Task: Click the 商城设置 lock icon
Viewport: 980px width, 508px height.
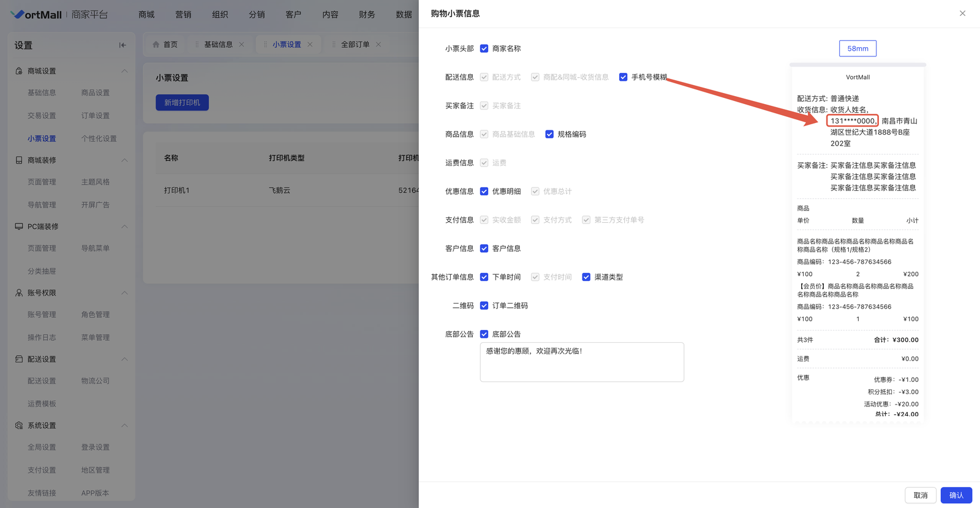Action: (x=19, y=71)
